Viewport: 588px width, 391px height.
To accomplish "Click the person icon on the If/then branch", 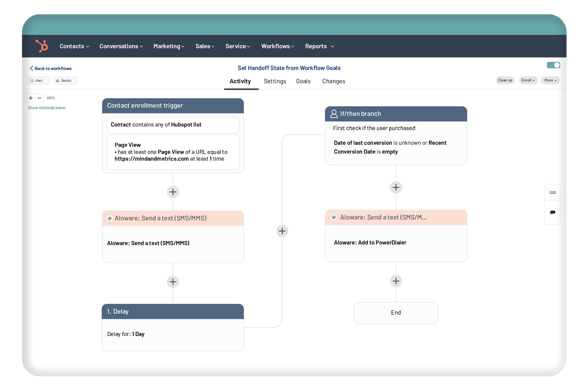I will click(334, 114).
